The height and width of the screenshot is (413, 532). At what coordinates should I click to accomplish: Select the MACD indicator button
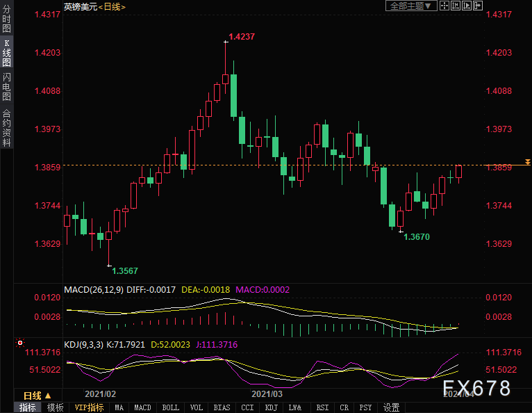pyautogui.click(x=142, y=407)
